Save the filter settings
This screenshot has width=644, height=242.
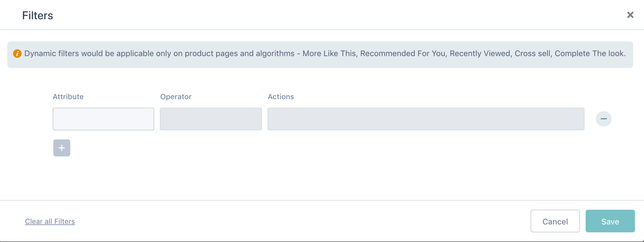(610, 221)
